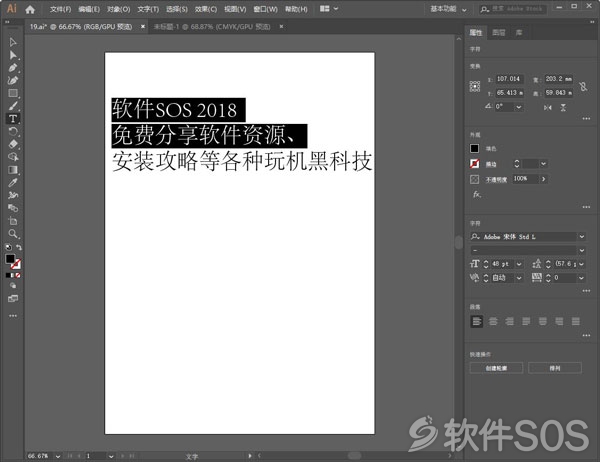The height and width of the screenshot is (462, 600).
Task: Click the 创建轮廓 quick action button
Action: tap(496, 368)
